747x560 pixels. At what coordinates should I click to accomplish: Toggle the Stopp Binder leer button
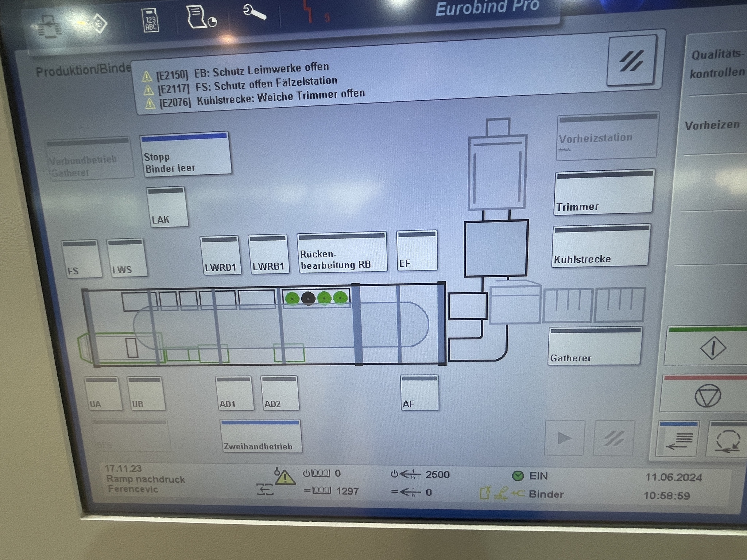186,154
